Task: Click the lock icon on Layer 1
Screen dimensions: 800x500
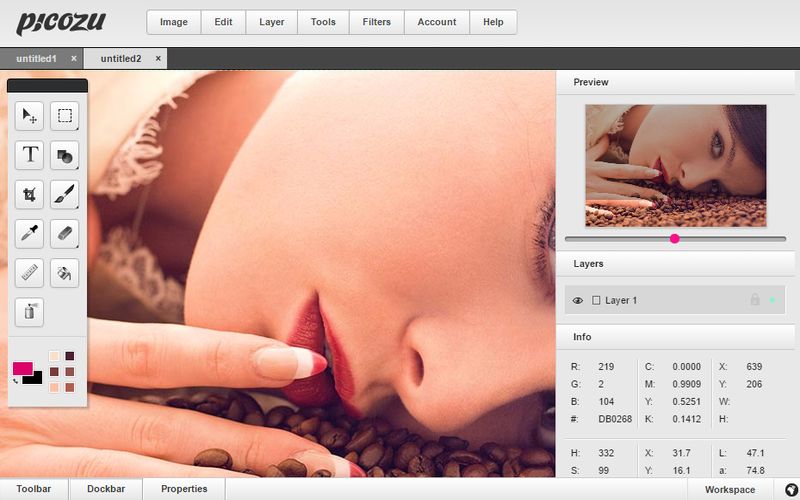Action: coord(755,299)
